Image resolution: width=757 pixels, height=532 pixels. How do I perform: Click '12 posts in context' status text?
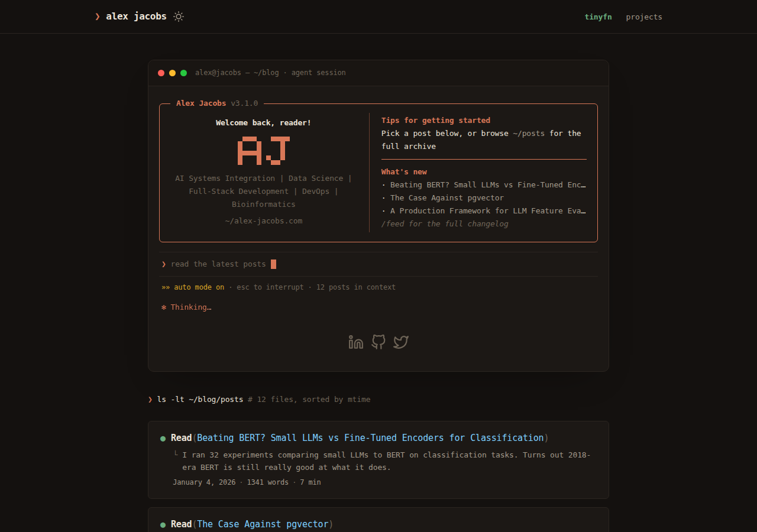tap(356, 287)
